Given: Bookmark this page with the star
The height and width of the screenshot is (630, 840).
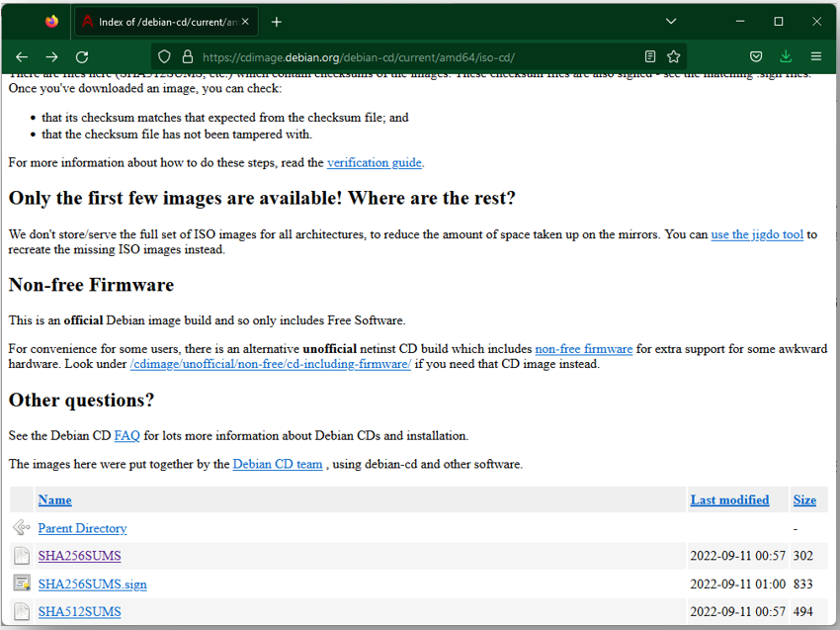Looking at the screenshot, I should [673, 56].
